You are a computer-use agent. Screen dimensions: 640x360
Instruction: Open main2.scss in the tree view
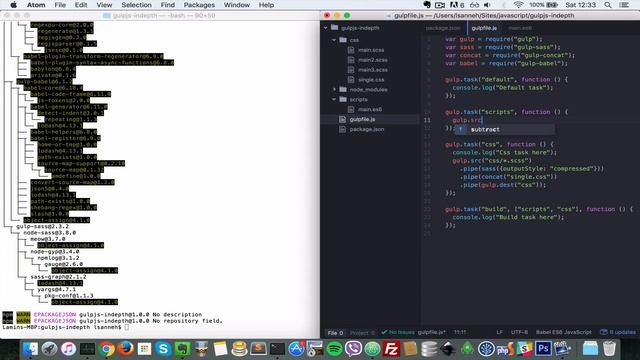pos(373,60)
